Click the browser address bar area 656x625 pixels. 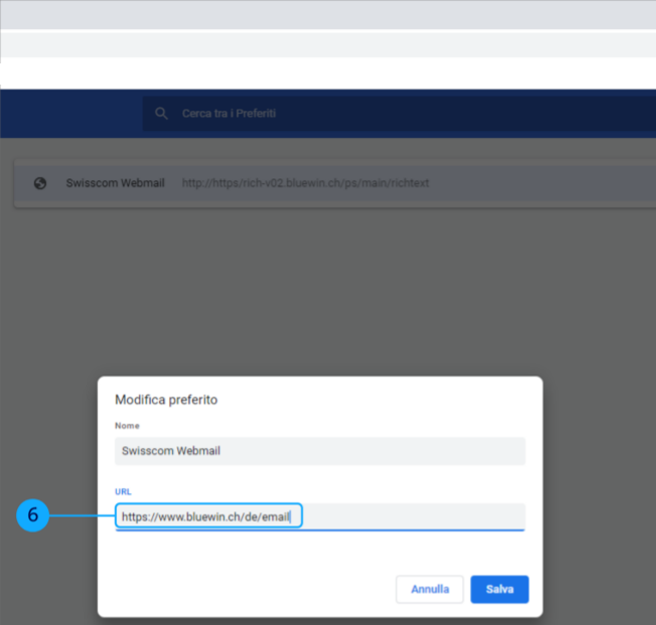coord(328,45)
